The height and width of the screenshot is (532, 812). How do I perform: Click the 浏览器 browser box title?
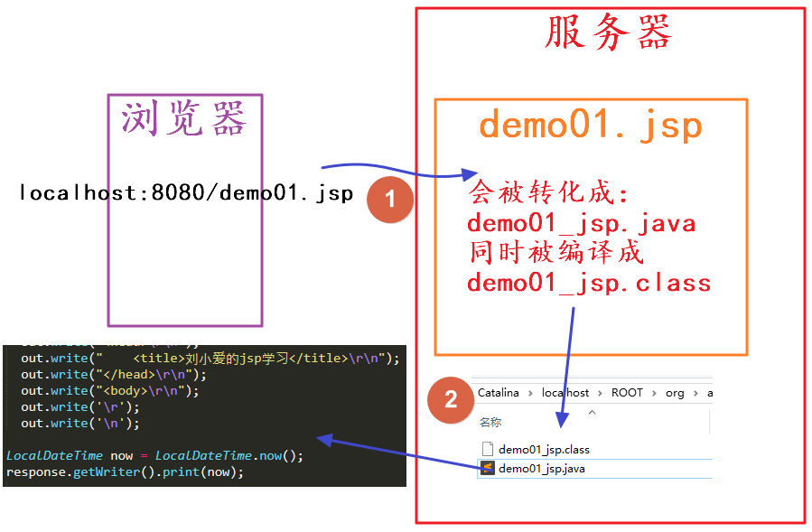click(x=184, y=118)
